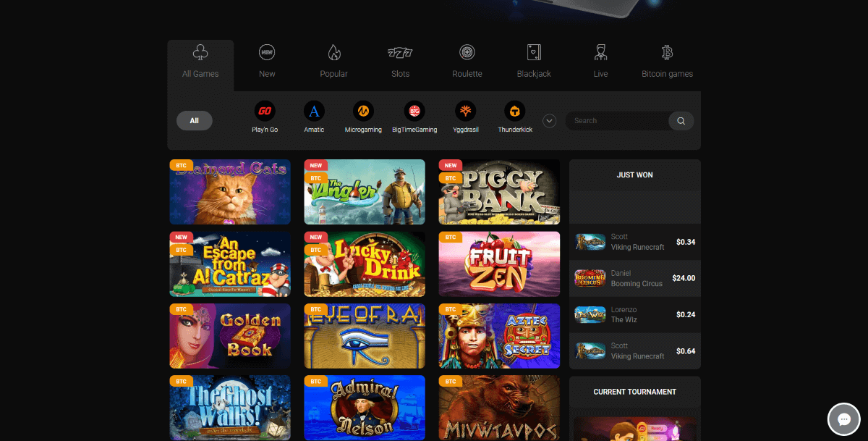Filter by Yggdrasil provider icon
The height and width of the screenshot is (441, 868).
465,111
